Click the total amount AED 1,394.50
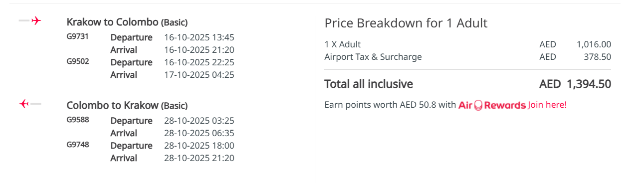 click(575, 84)
